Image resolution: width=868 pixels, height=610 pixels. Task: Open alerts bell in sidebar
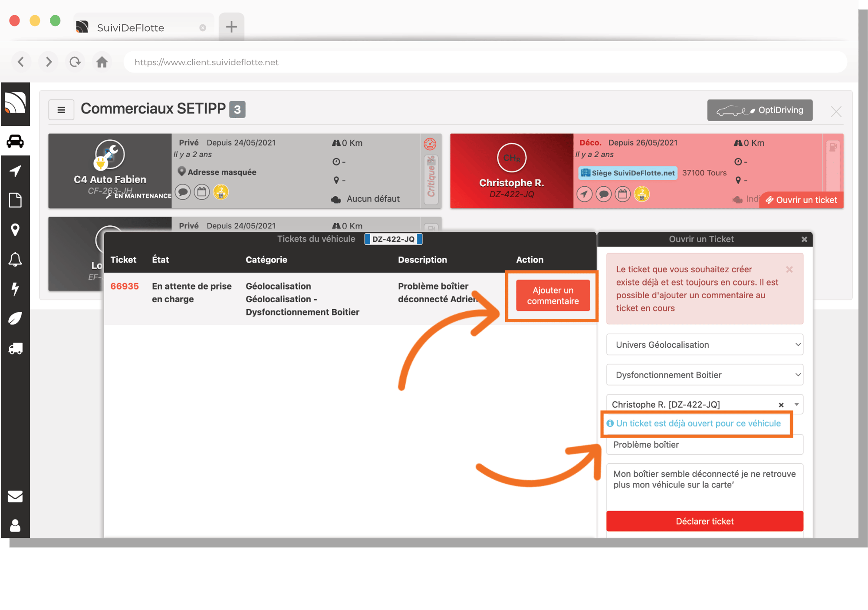coord(15,259)
